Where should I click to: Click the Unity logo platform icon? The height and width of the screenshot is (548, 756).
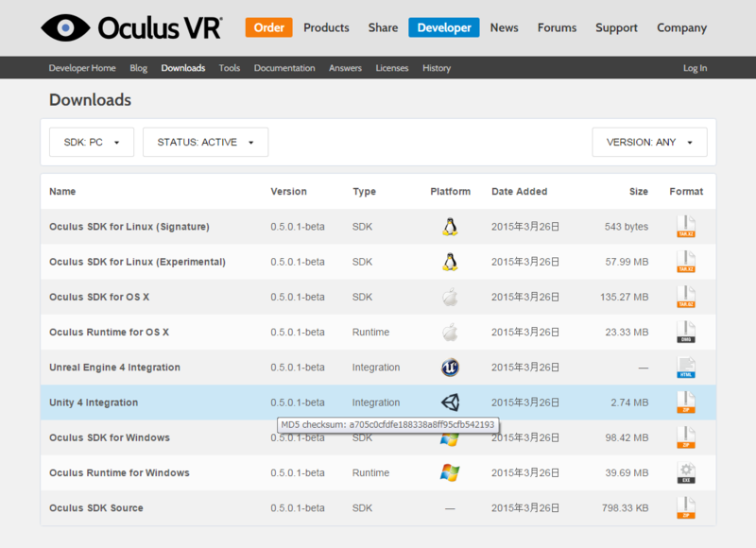[450, 402]
